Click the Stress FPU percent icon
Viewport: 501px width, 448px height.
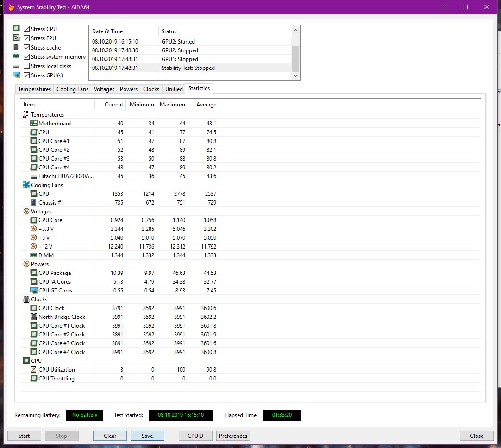tap(16, 37)
